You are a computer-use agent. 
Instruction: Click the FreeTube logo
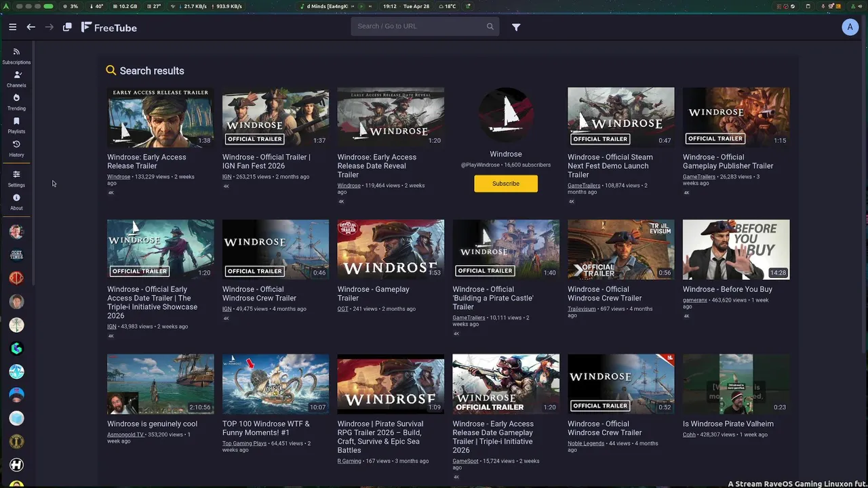click(x=109, y=28)
